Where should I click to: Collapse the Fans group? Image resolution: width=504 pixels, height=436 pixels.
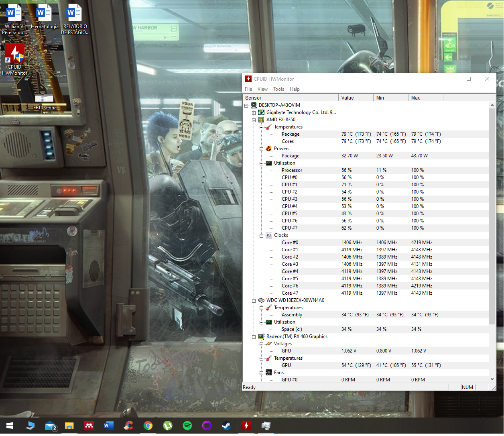click(261, 373)
